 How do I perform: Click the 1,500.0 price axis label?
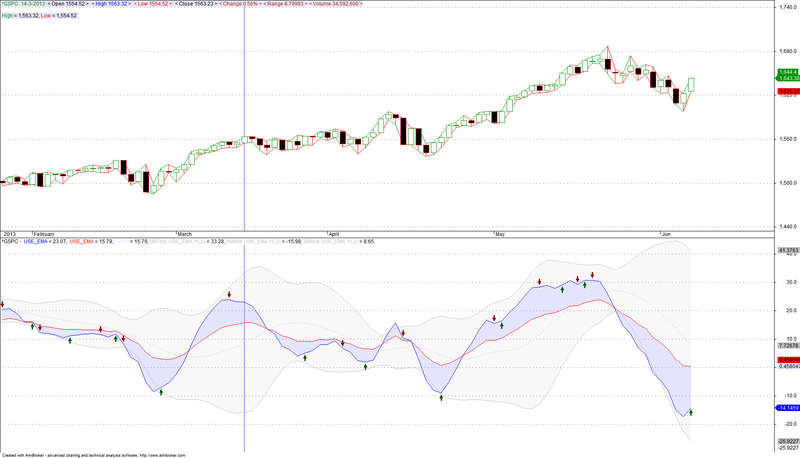[788, 183]
